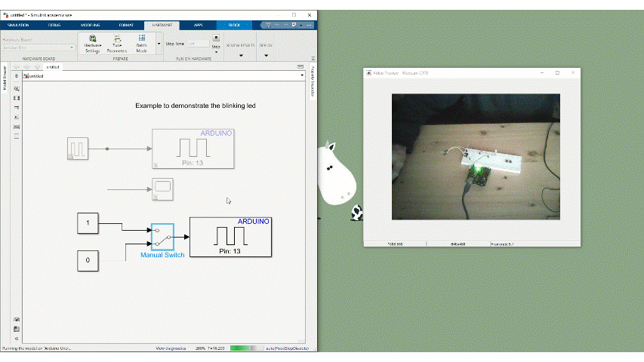Click the Fit to View palette icon
The height and width of the screenshot is (362, 644).
pos(17,98)
